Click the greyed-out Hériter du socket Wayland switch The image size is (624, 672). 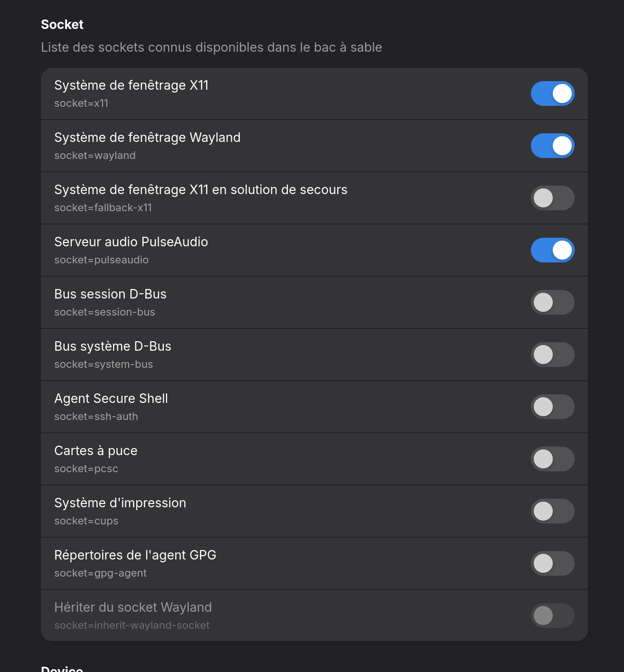pyautogui.click(x=552, y=616)
